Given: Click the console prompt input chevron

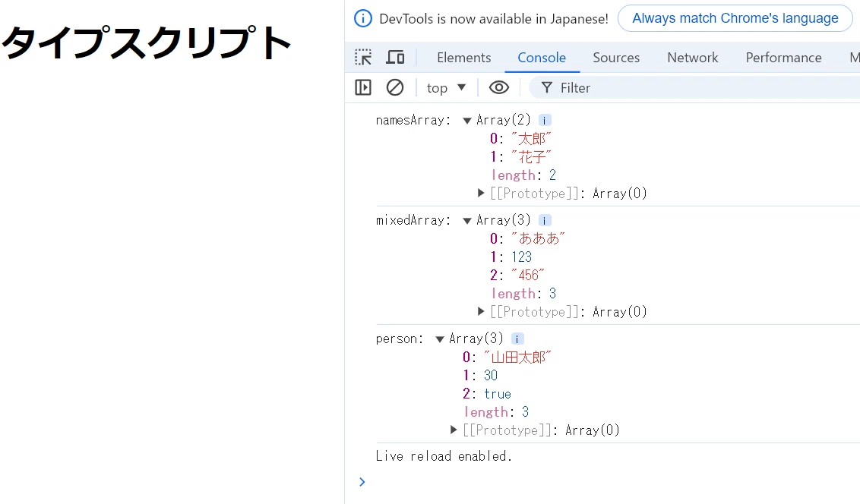Looking at the screenshot, I should [x=362, y=482].
